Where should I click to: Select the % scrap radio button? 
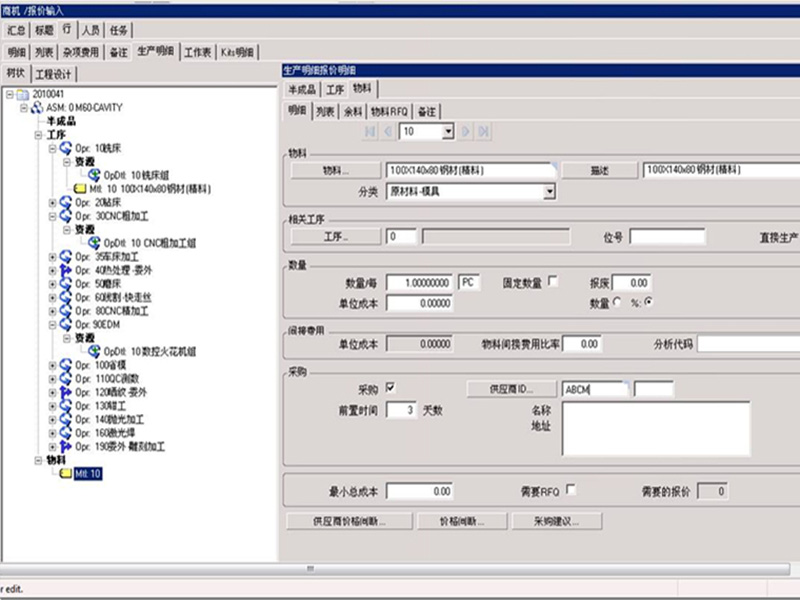point(648,302)
